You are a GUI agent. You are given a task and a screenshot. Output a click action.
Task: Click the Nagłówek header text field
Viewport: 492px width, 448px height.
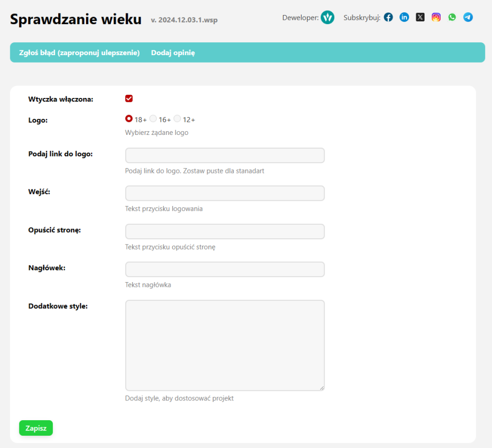click(225, 269)
